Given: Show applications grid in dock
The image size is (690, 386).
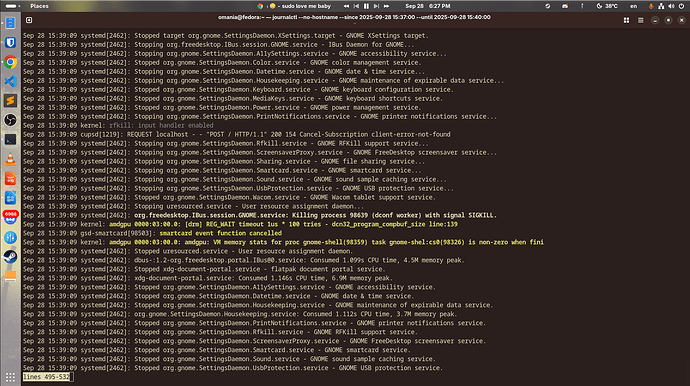Looking at the screenshot, I should click(10, 377).
